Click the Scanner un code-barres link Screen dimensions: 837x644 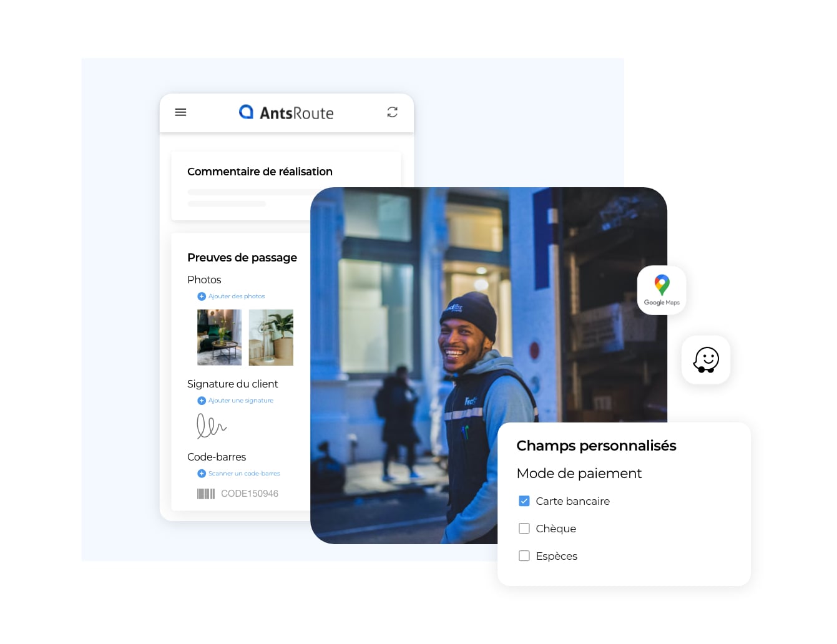244,474
